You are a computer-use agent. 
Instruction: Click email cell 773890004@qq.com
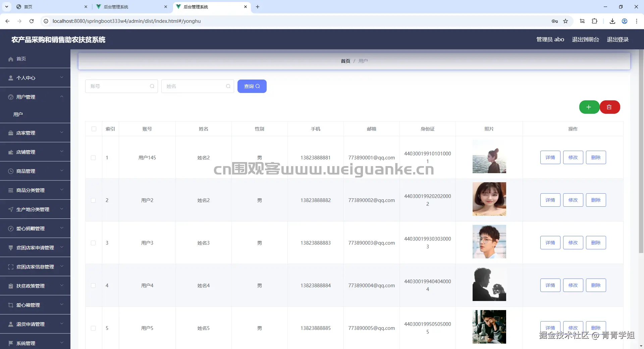[x=371, y=286]
